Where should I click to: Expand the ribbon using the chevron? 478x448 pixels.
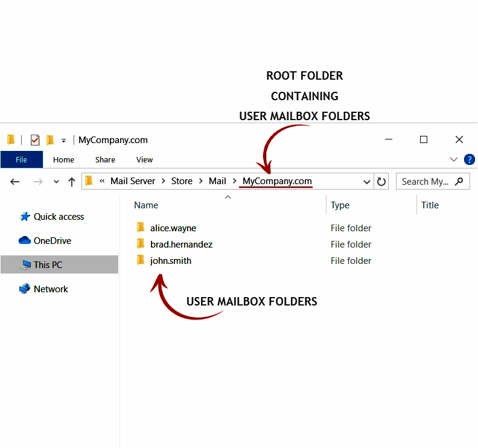454,159
